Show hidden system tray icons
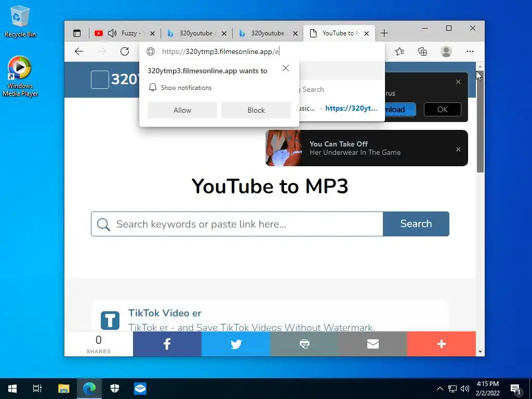 (440, 389)
